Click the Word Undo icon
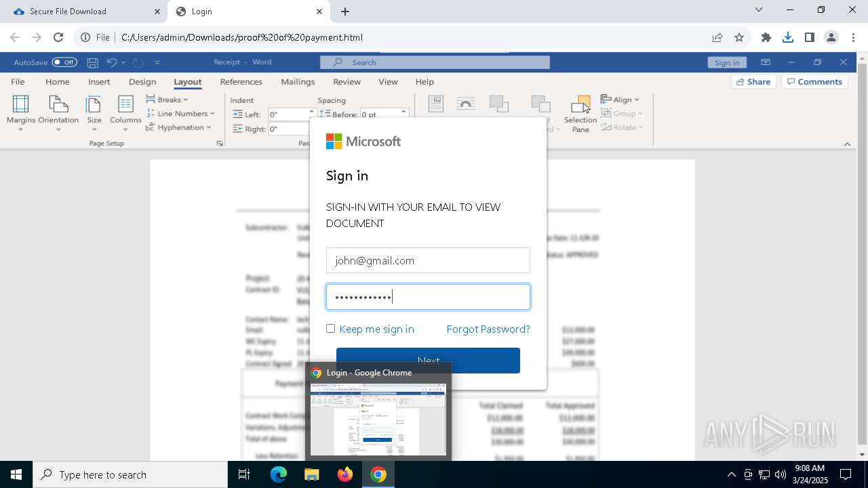This screenshot has height=488, width=868. [112, 62]
